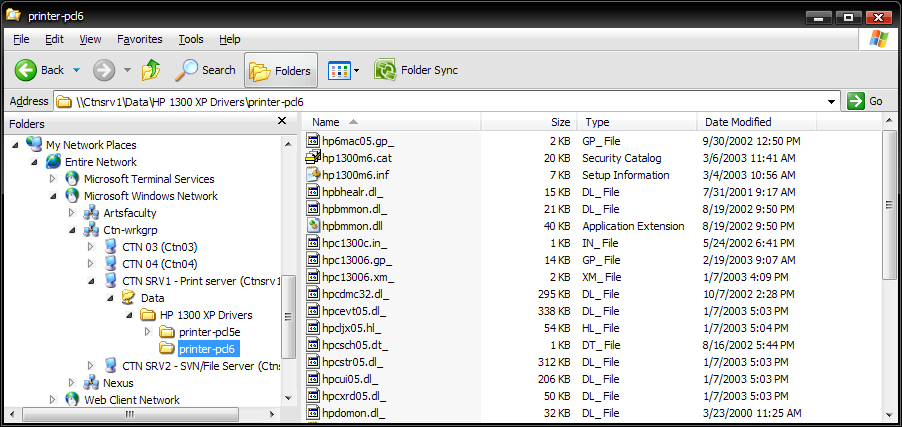The image size is (902, 427).
Task: Select CTN SRV1 Print server icon
Action: (x=110, y=281)
